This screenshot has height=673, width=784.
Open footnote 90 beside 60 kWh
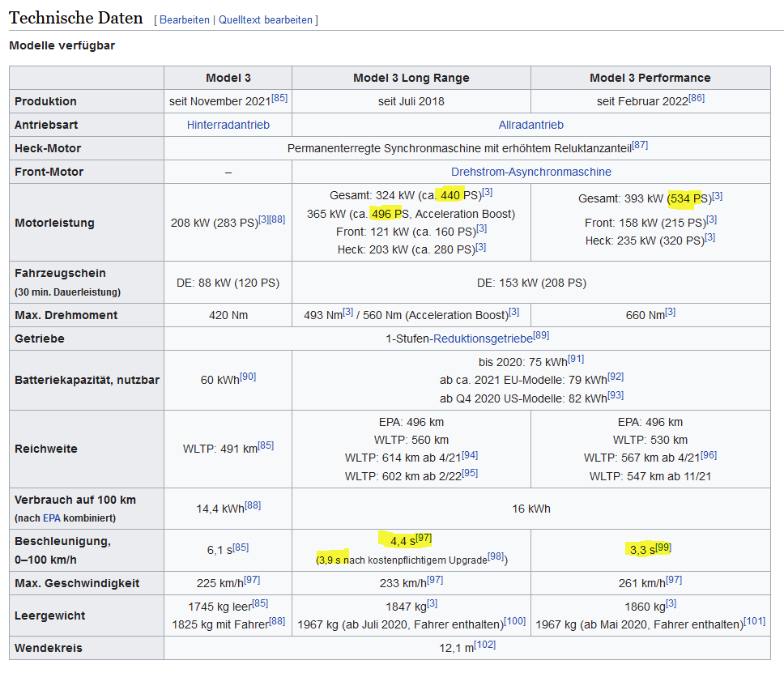click(248, 377)
